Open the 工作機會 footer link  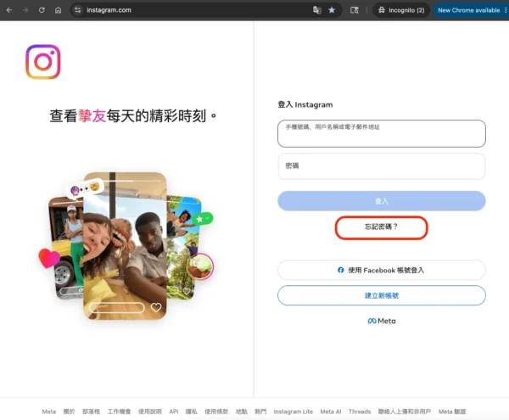119,412
